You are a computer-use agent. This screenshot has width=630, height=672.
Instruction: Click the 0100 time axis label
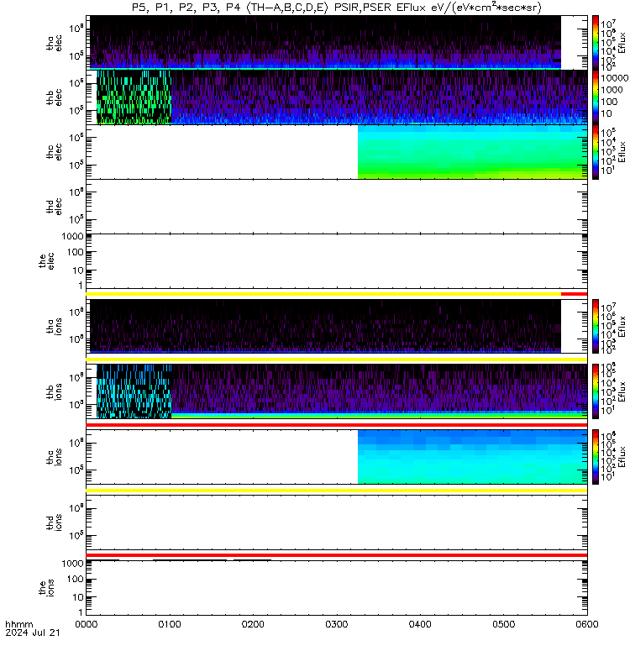coord(170,624)
